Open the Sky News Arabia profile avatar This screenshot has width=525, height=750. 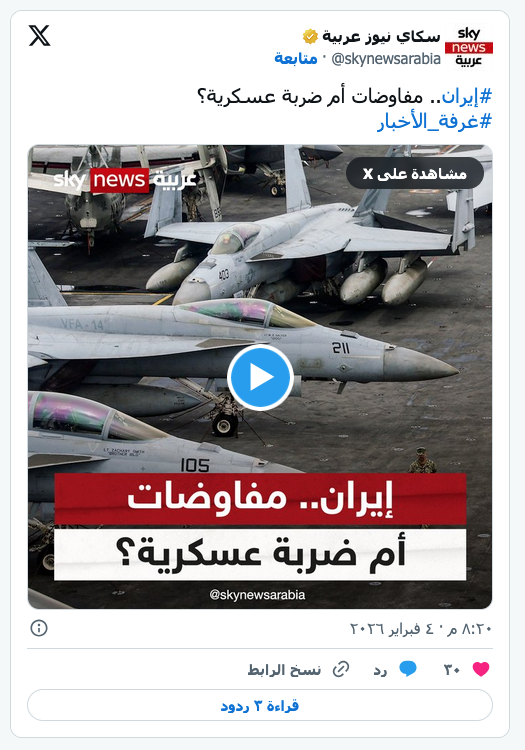(469, 47)
